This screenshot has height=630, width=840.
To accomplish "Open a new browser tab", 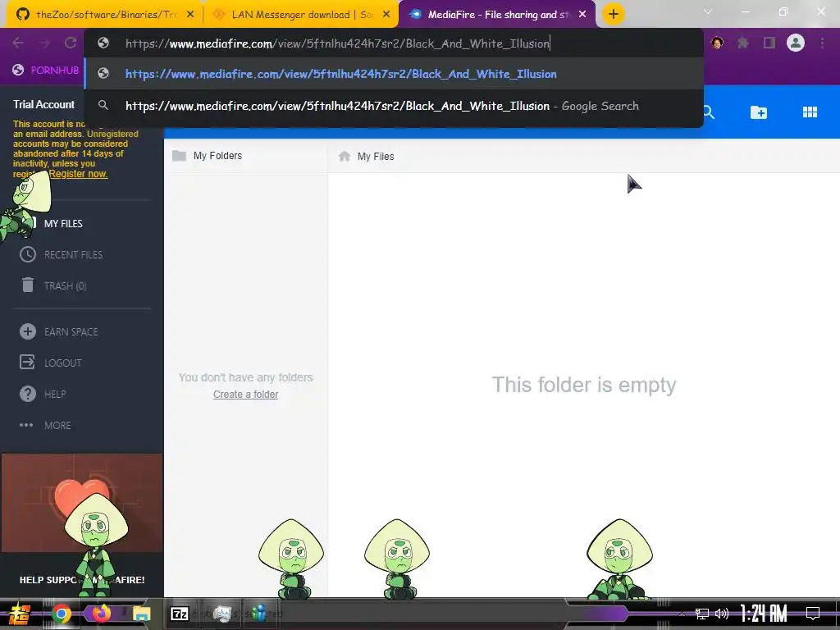I will [614, 14].
